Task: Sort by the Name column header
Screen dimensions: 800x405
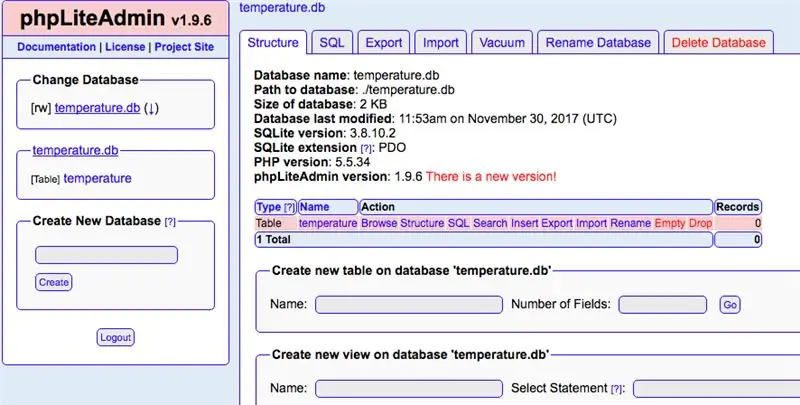Action: click(x=314, y=207)
